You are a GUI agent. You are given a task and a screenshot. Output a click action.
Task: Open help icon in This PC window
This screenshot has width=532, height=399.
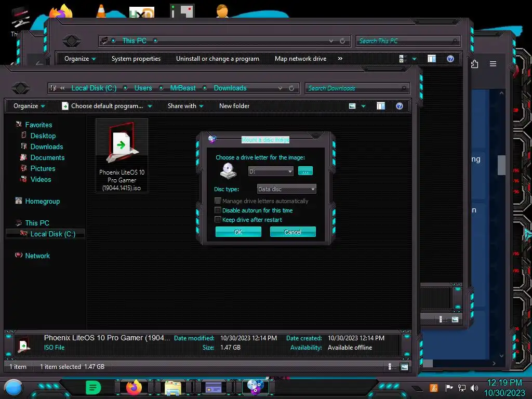click(x=450, y=59)
